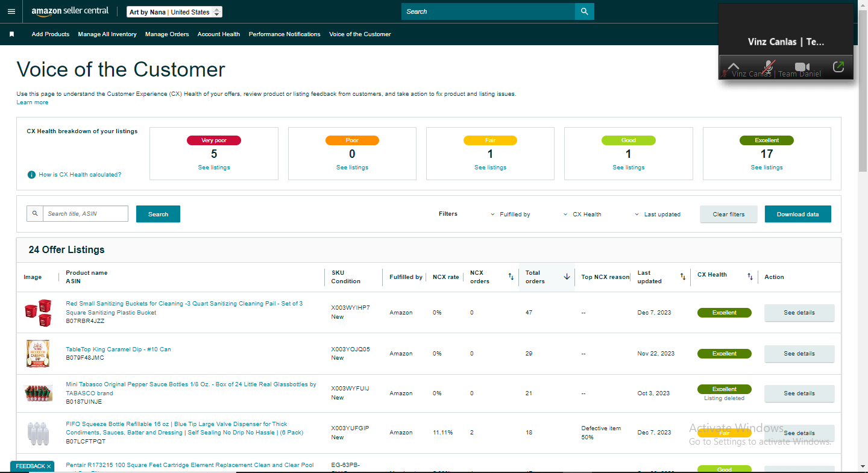
Task: Click the NCX rate column header
Action: [446, 277]
